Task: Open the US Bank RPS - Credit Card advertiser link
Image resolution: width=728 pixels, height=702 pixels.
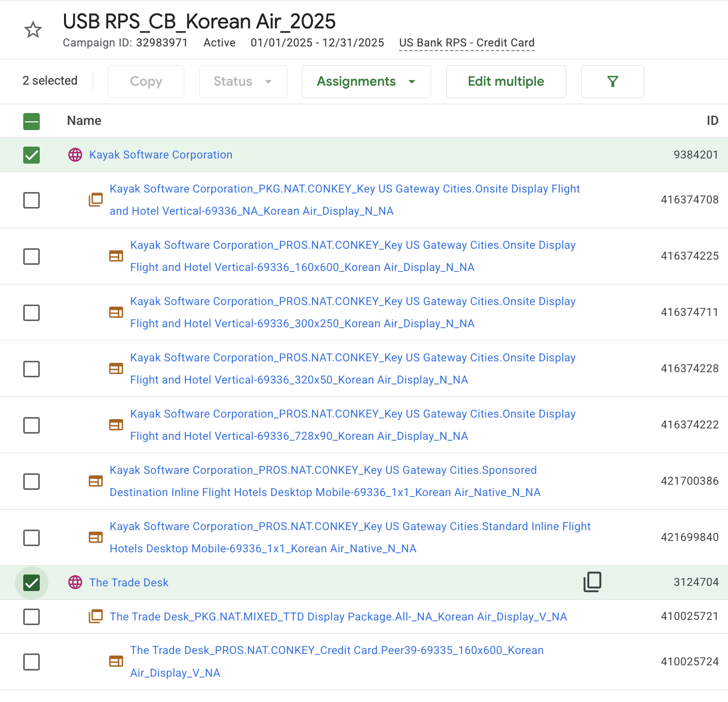Action: (x=467, y=43)
